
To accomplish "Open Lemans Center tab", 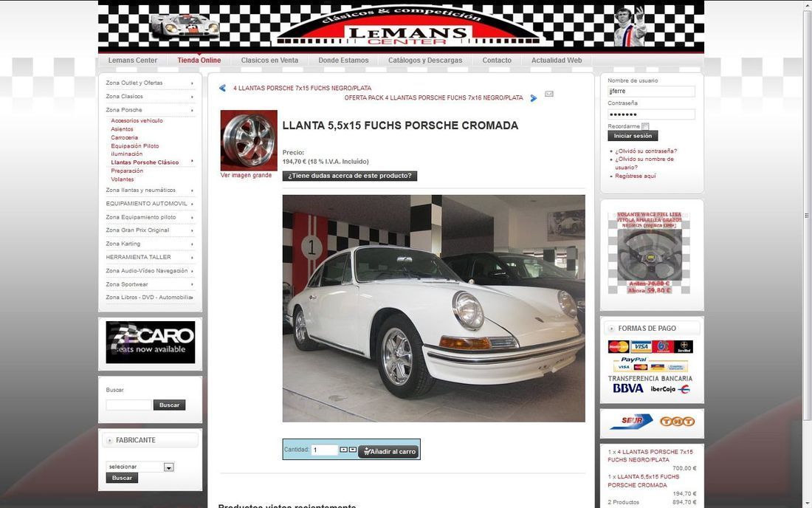I will pyautogui.click(x=133, y=60).
